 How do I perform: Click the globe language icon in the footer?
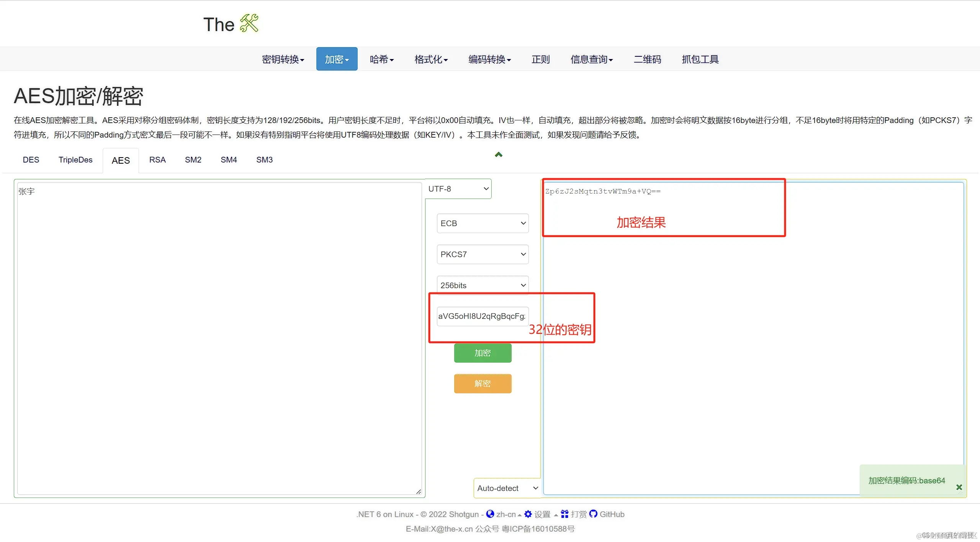click(x=490, y=514)
